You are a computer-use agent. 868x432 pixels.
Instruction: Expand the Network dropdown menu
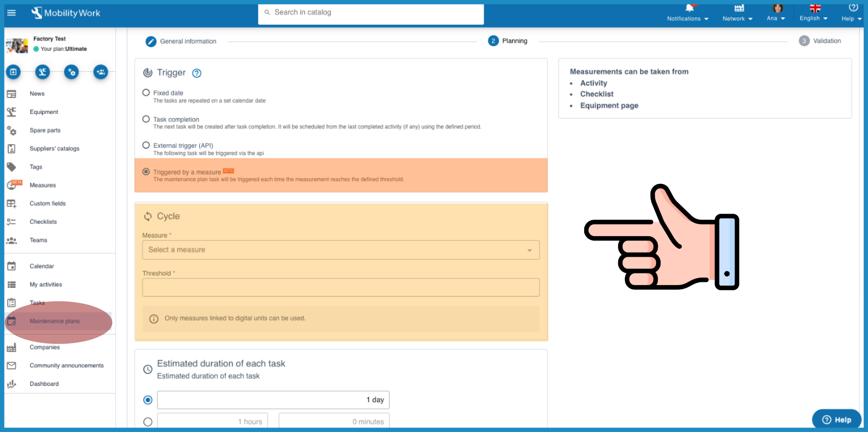pos(737,18)
